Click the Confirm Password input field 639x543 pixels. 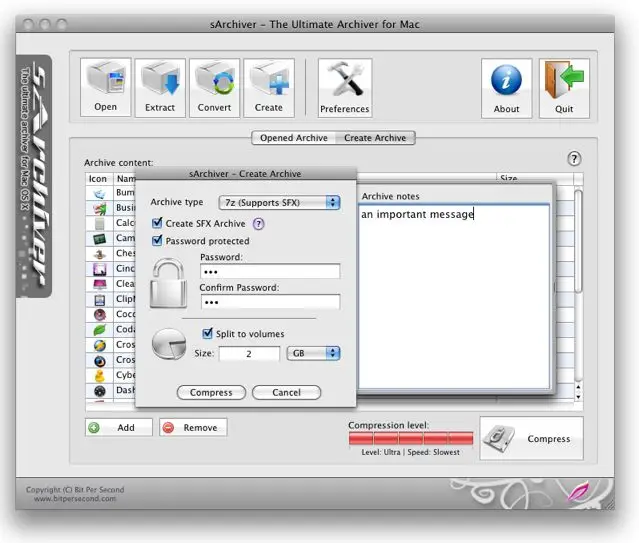(x=270, y=302)
